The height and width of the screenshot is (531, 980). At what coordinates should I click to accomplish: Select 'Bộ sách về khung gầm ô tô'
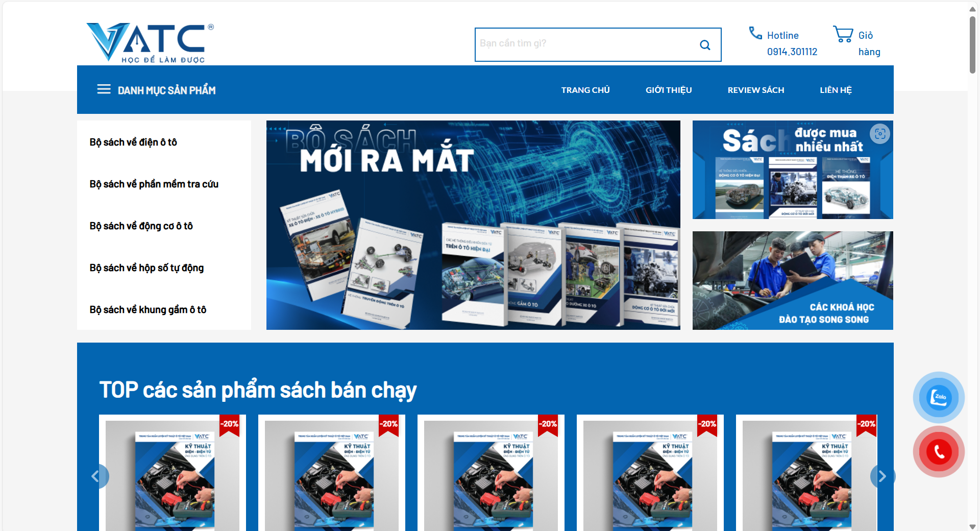(148, 309)
